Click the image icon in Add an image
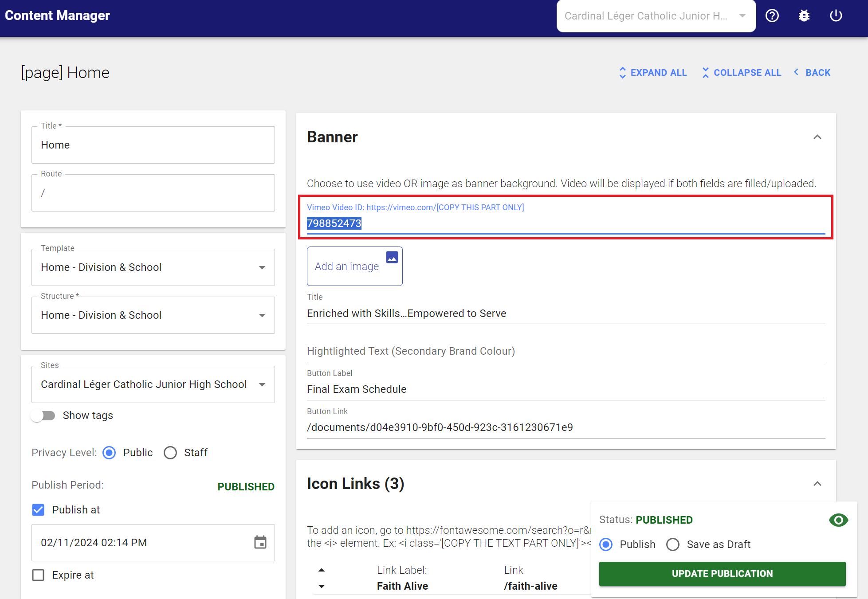The height and width of the screenshot is (599, 868). tap(392, 257)
